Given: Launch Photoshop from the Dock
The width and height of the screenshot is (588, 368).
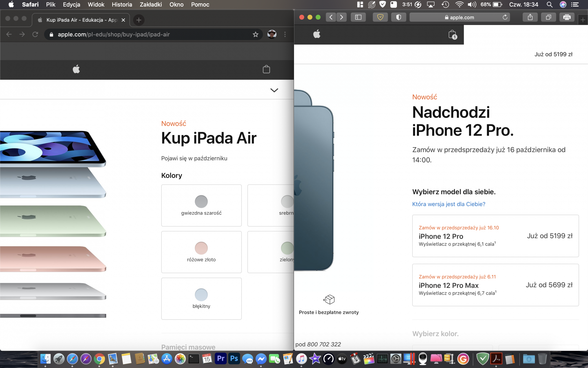Looking at the screenshot, I should point(234,359).
